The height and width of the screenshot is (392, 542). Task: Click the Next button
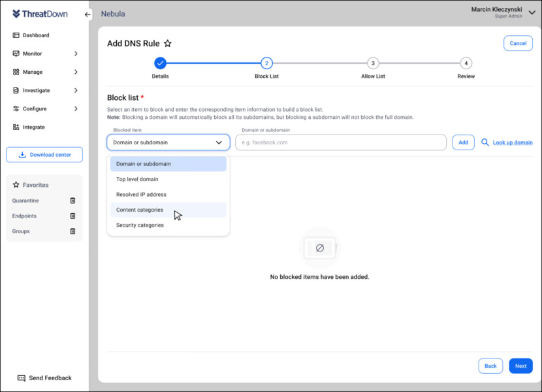(x=520, y=366)
